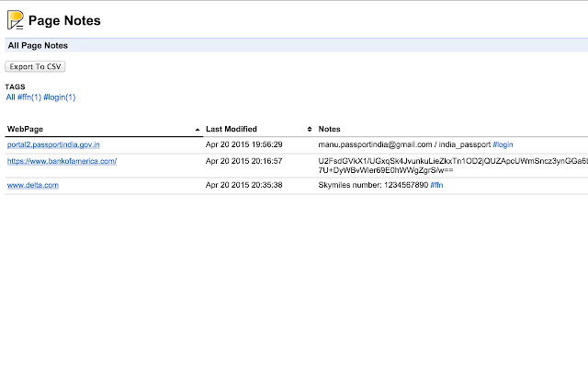This screenshot has height=368, width=588.
Task: Click the Export To CSV button
Action: 35,66
